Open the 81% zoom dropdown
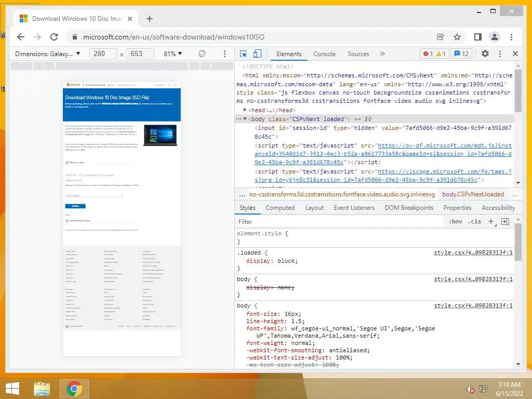The height and width of the screenshot is (399, 532). coord(172,54)
